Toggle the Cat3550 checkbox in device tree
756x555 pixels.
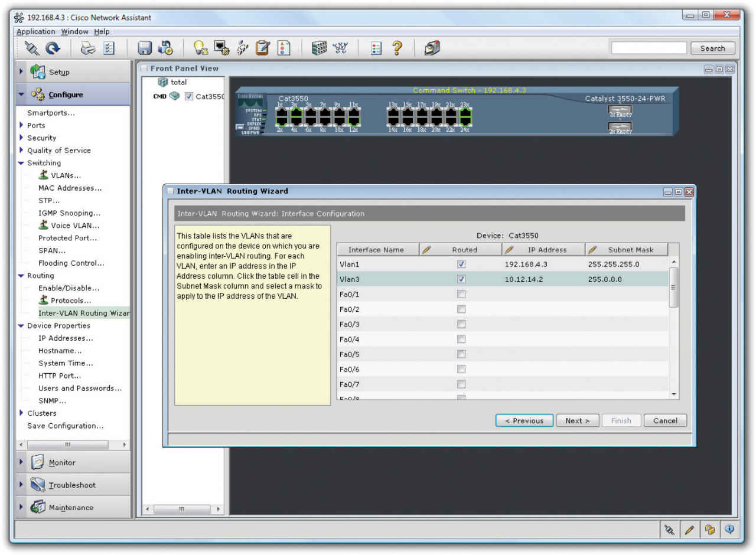(x=189, y=96)
